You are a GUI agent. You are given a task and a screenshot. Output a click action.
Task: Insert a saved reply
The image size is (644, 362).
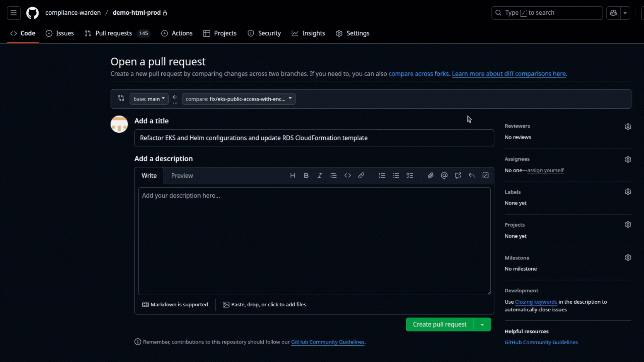(x=472, y=175)
